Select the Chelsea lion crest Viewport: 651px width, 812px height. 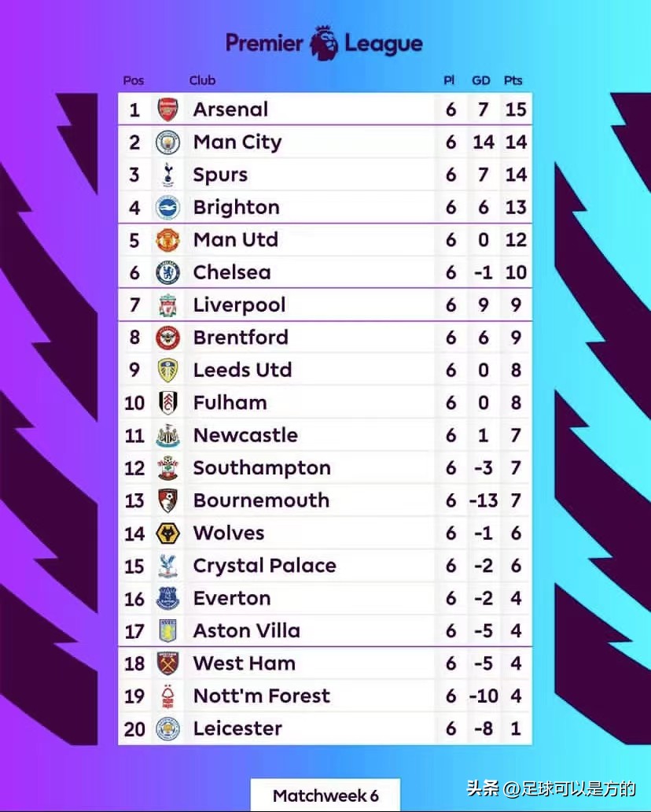tap(167, 272)
